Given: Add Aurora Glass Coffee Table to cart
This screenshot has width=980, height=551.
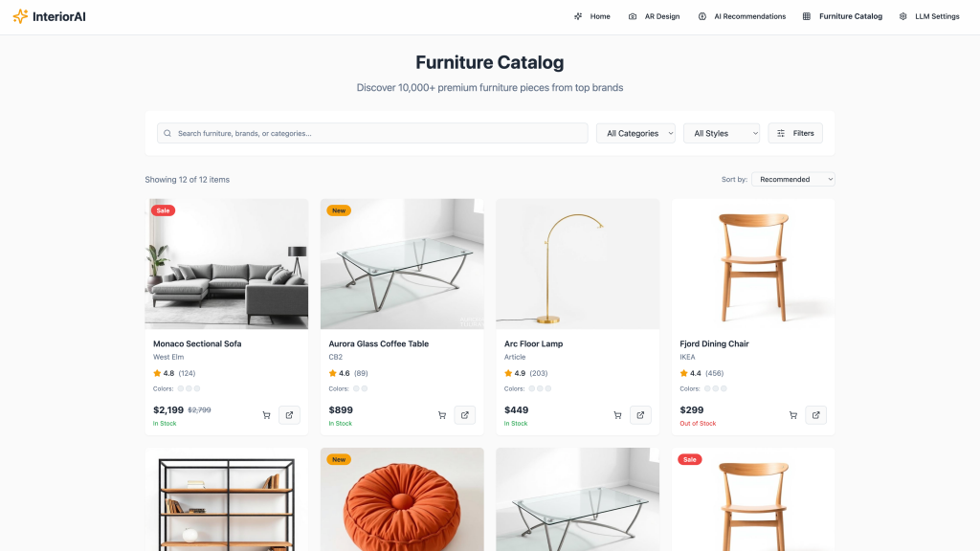Looking at the screenshot, I should coord(442,415).
